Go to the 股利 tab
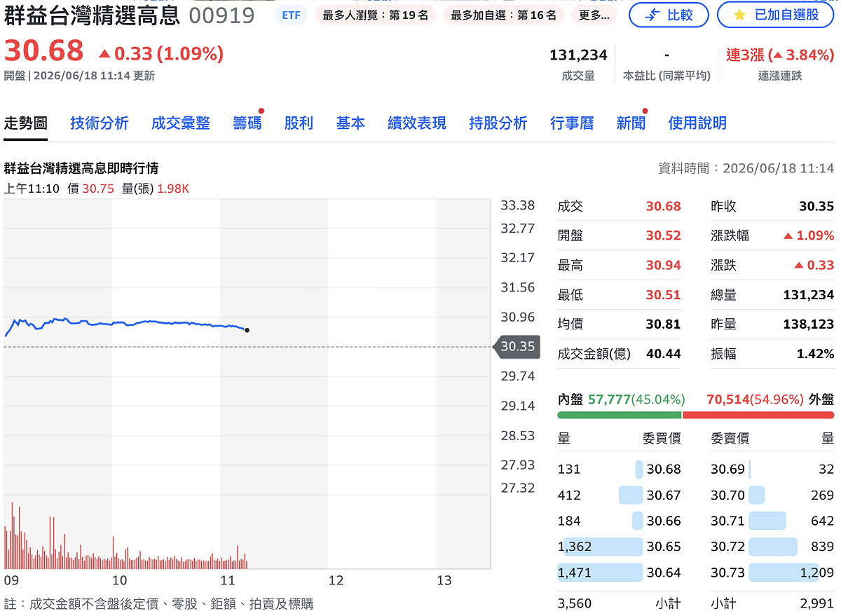The image size is (841, 616). click(299, 123)
